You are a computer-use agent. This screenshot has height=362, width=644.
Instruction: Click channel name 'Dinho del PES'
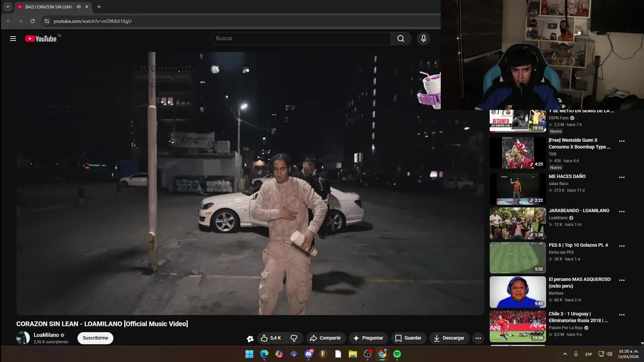click(561, 252)
